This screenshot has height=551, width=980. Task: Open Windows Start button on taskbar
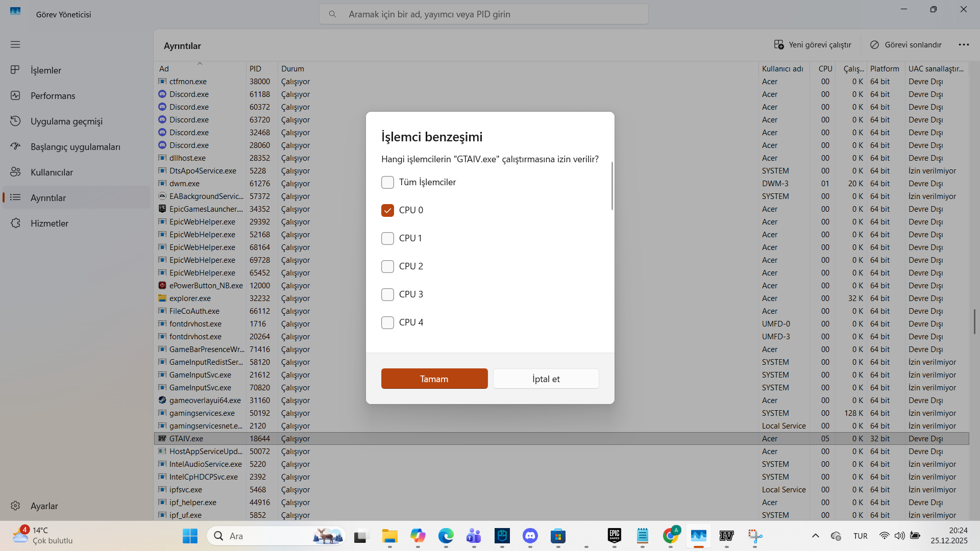pos(190,536)
